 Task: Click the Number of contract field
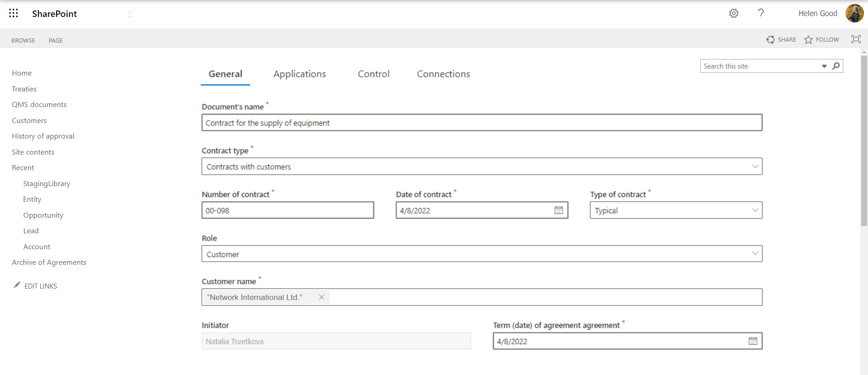287,210
